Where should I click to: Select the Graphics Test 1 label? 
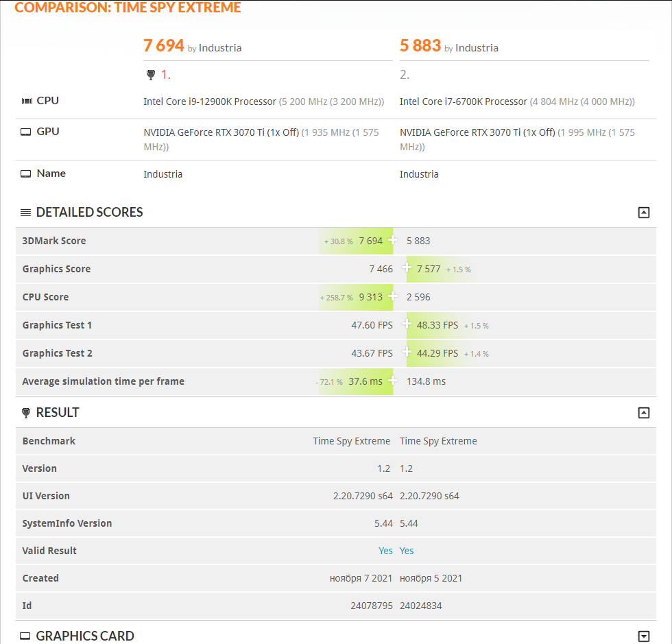(57, 325)
